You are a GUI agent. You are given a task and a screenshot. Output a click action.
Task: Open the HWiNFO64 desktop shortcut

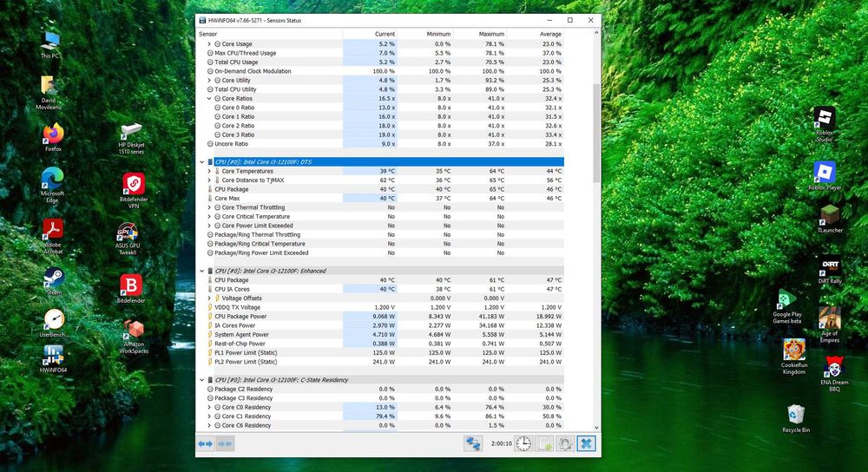pos(53,359)
